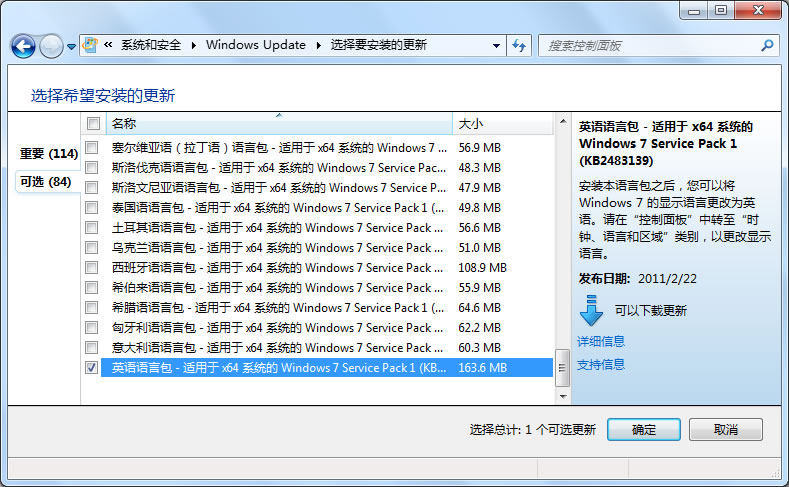This screenshot has width=789, height=487.
Task: Close the Windows Update window
Action: pos(758,11)
